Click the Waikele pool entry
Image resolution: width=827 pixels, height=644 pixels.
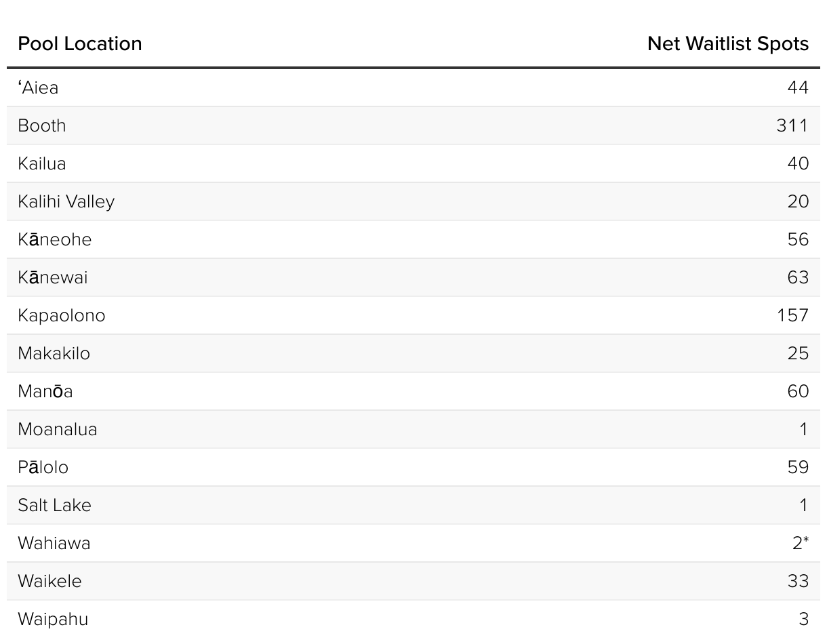click(x=49, y=581)
